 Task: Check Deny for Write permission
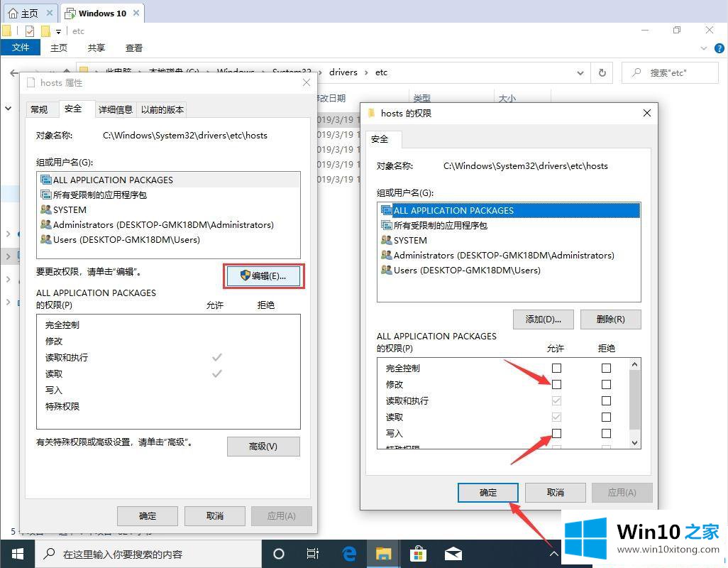606,433
